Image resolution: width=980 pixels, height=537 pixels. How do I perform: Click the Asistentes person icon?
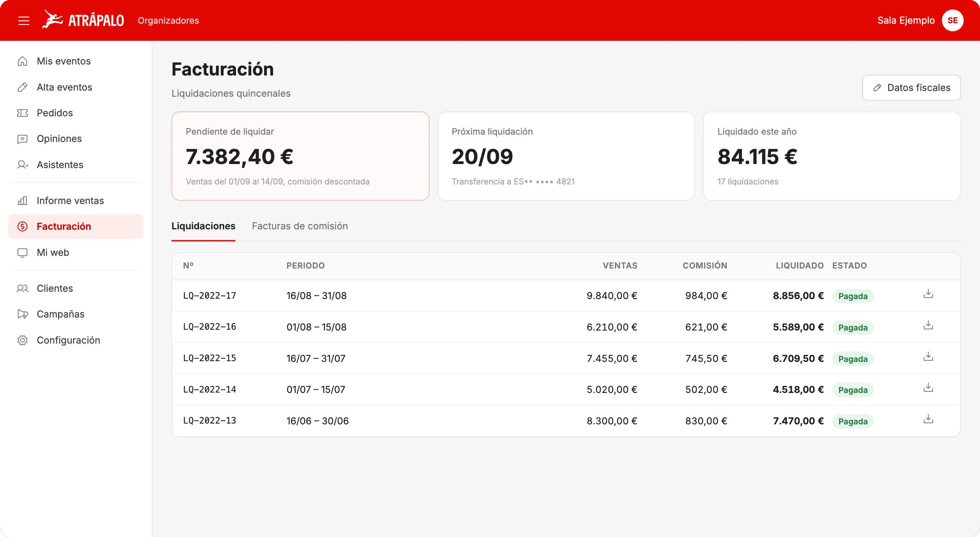pos(22,165)
